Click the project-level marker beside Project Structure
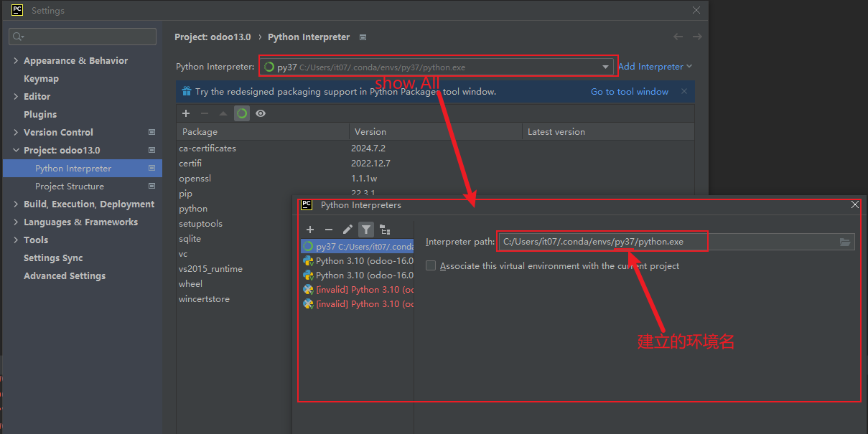868x434 pixels. 151,186
